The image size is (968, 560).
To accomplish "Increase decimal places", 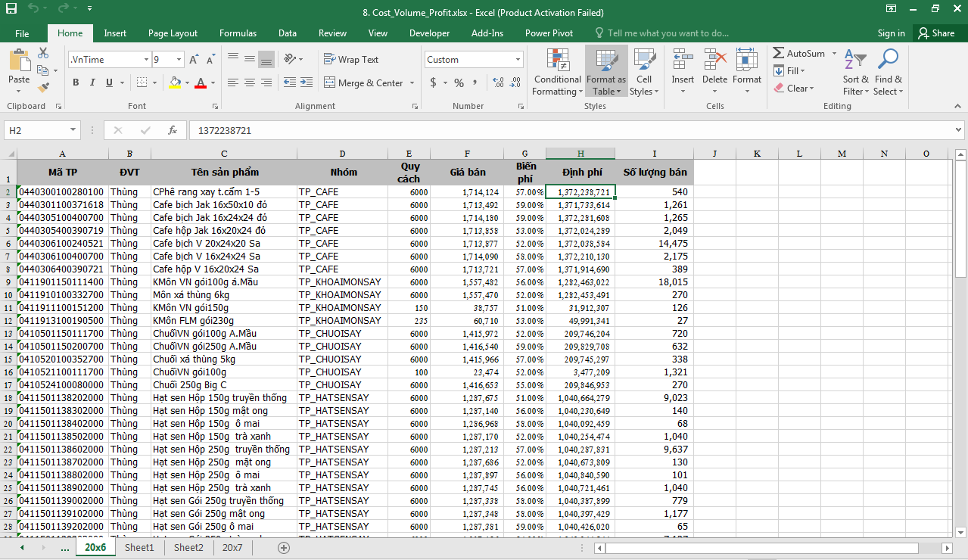I will [500, 83].
